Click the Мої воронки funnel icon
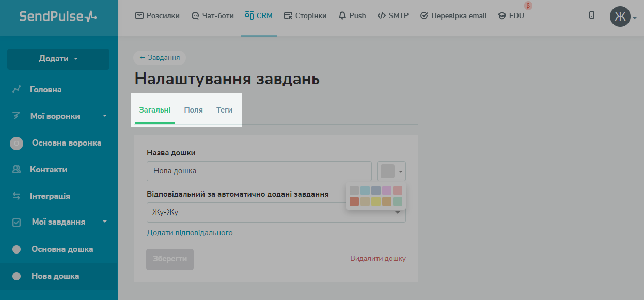644x300 pixels. (17, 116)
